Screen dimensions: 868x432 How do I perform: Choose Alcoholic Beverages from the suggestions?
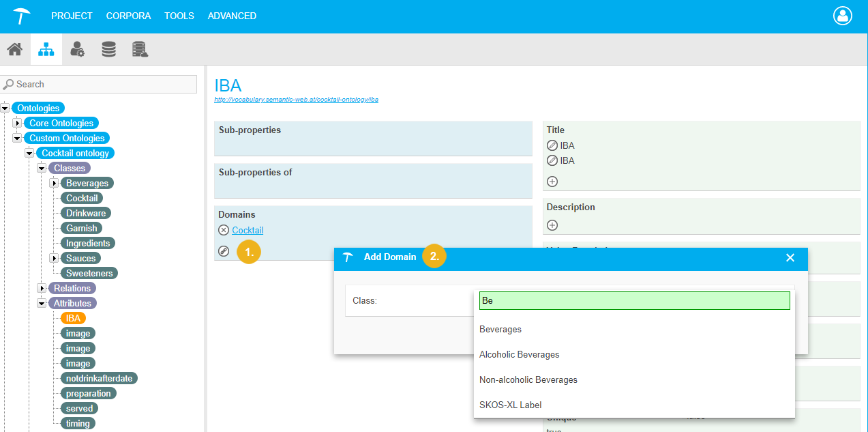tap(520, 355)
